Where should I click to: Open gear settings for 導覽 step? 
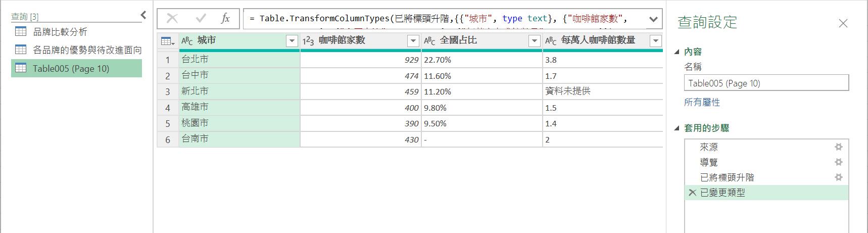pyautogui.click(x=838, y=162)
